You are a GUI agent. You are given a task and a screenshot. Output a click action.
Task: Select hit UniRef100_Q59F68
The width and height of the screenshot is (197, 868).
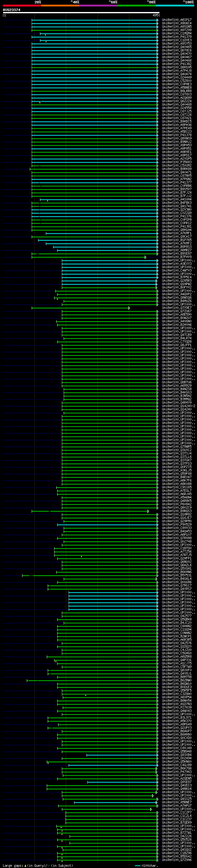(x=177, y=474)
